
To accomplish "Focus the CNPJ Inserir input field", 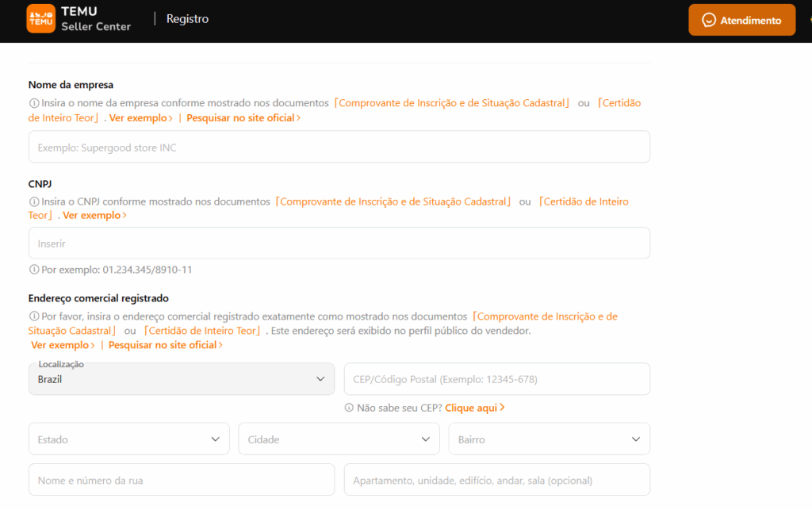I will click(339, 243).
